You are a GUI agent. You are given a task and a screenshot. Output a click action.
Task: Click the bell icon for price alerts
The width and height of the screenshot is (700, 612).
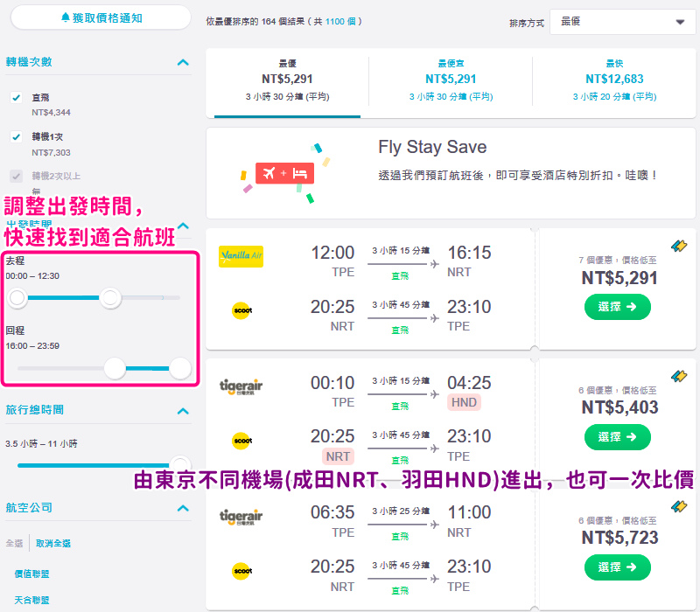click(x=66, y=17)
